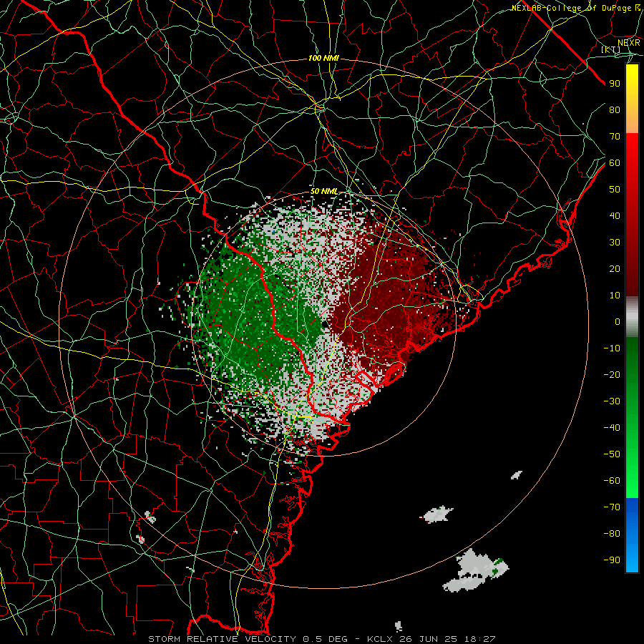Click the [KT] units label
Image resolution: width=644 pixels, height=644 pixels.
611,49
